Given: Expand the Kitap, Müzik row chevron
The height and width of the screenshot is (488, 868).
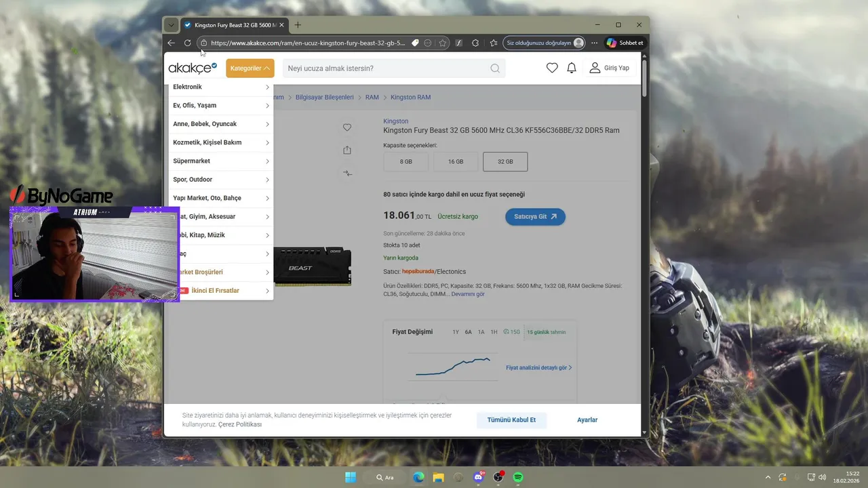Looking at the screenshot, I should pyautogui.click(x=267, y=235).
